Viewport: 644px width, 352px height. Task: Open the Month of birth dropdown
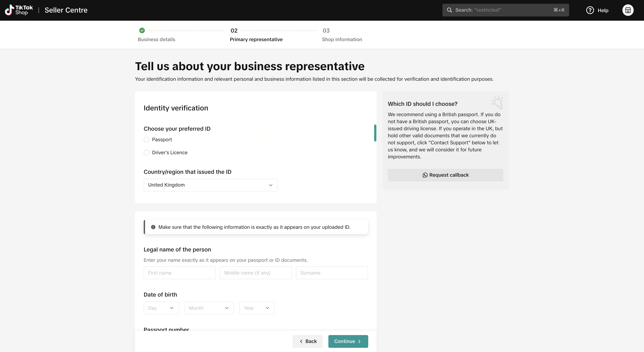[209, 308]
